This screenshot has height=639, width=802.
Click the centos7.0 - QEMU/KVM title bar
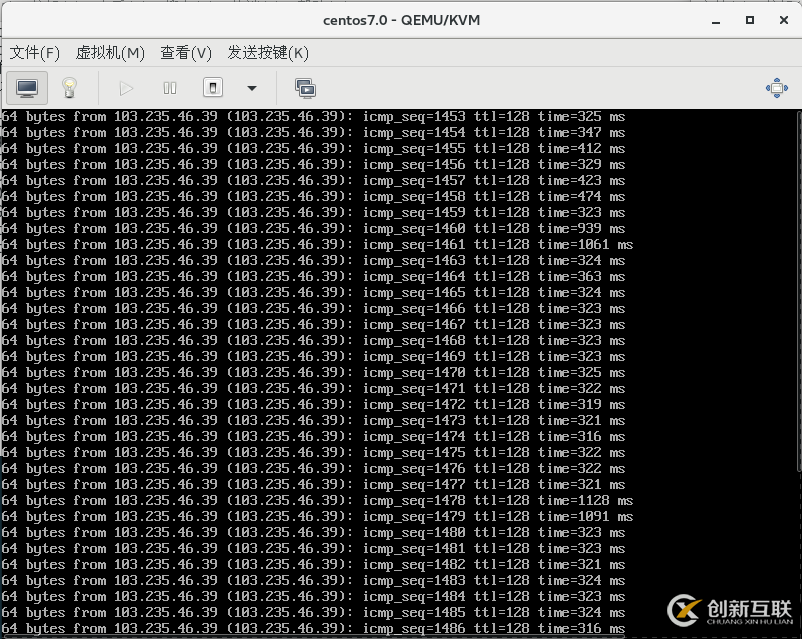pyautogui.click(x=401, y=20)
